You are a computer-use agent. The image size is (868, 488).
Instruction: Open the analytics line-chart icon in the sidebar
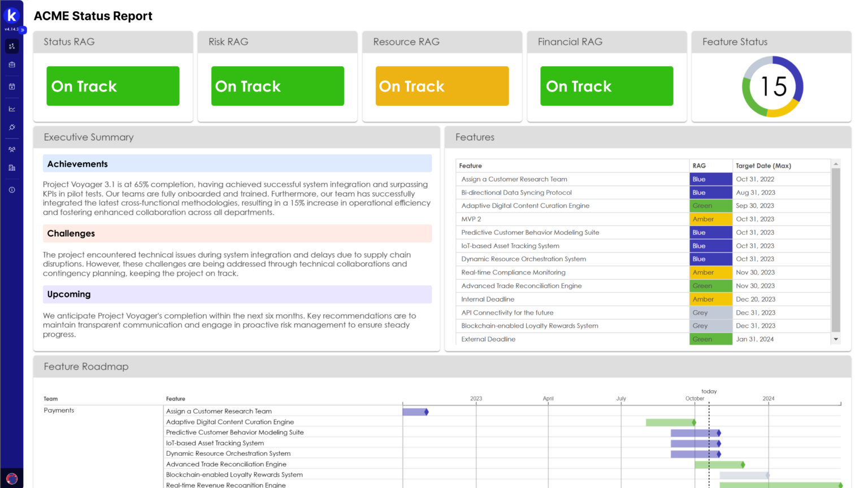12,108
